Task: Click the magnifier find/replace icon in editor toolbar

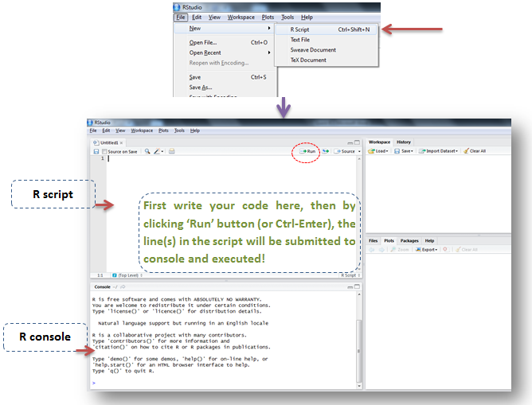Action: (147, 151)
